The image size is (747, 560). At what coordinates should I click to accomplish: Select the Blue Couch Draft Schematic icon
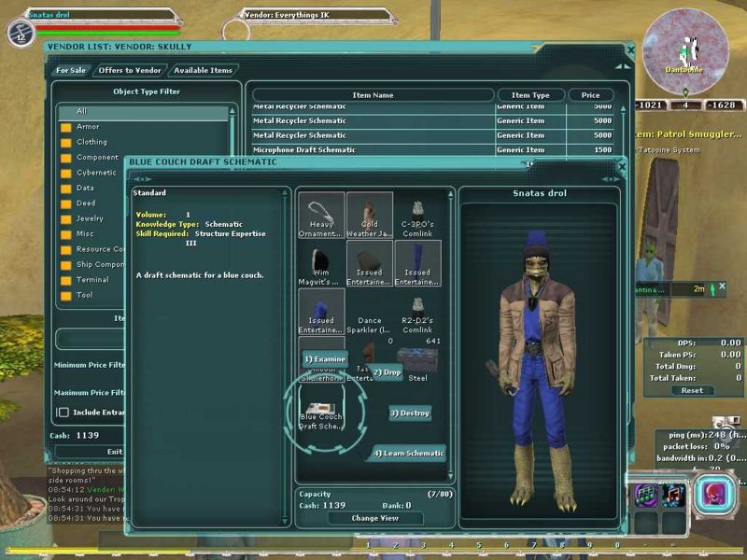tap(320, 408)
